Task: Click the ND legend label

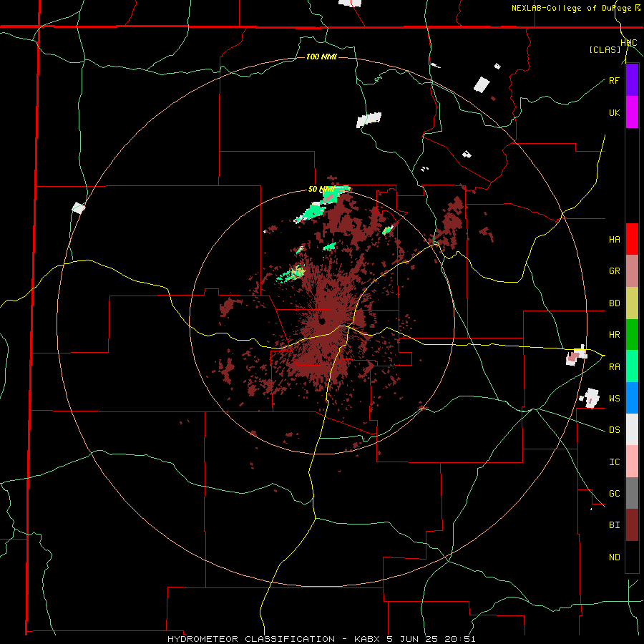Action: point(614,557)
